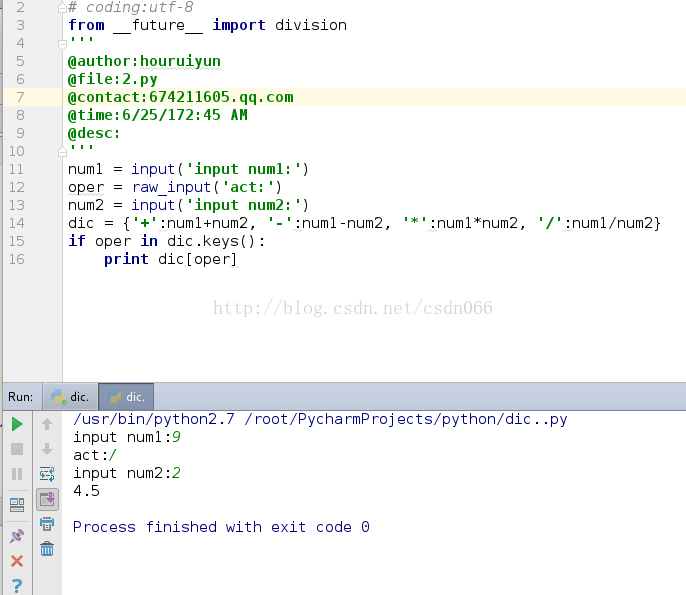Collapse the docstring fold marker at line 4

(62, 44)
